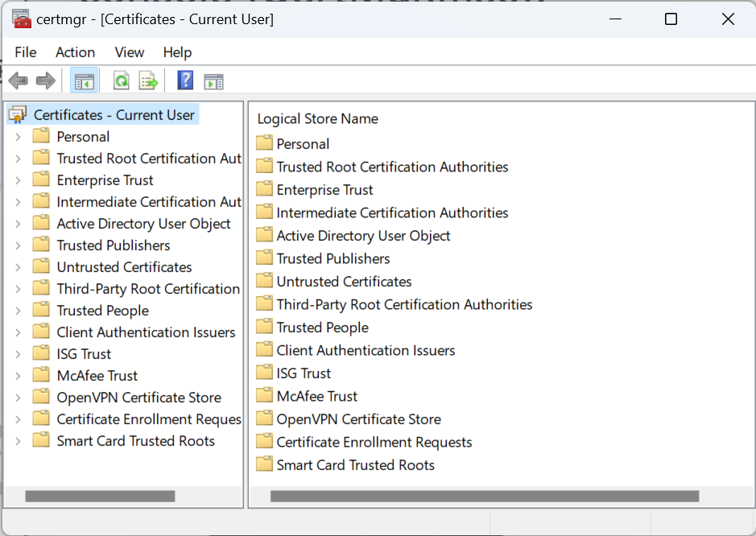Select Certificates - Current User root node
This screenshot has width=756, height=536.
[114, 115]
